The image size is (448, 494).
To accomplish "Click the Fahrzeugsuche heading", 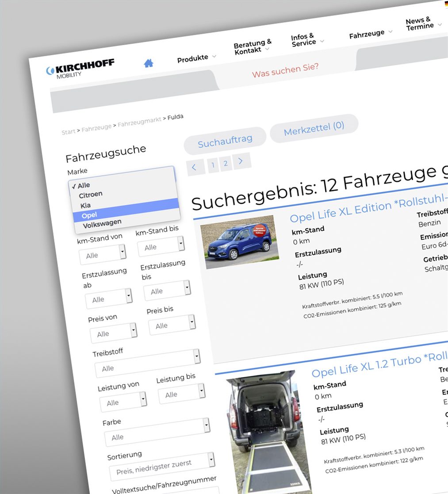I will click(x=106, y=153).
